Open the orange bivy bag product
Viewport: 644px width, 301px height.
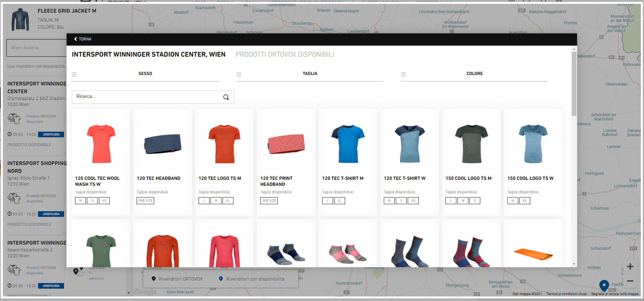pos(533,254)
